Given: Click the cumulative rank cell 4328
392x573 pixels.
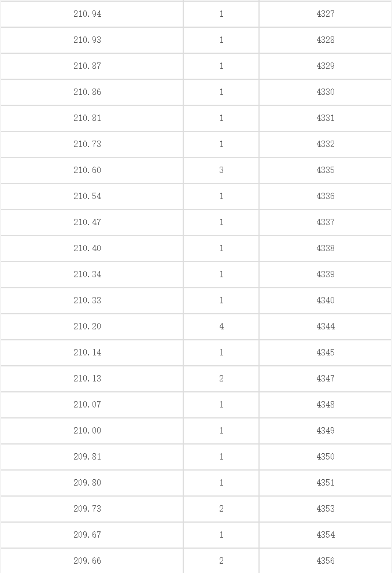Looking at the screenshot, I should coord(325,40).
